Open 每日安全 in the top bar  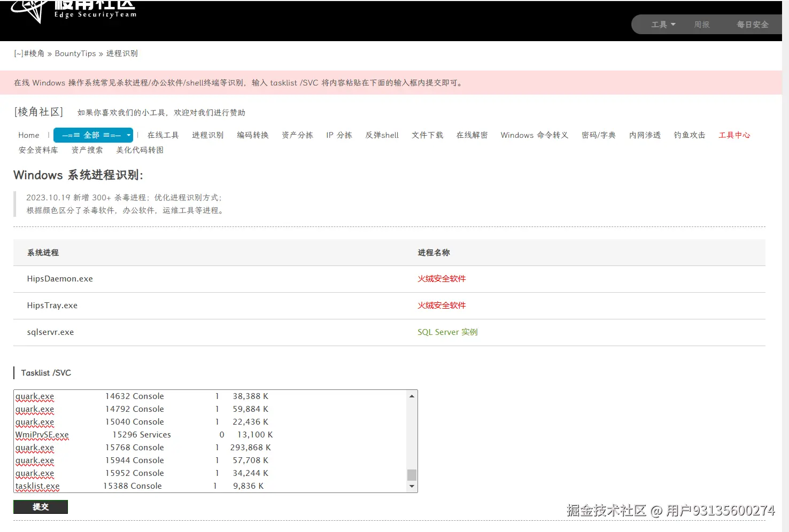point(753,25)
